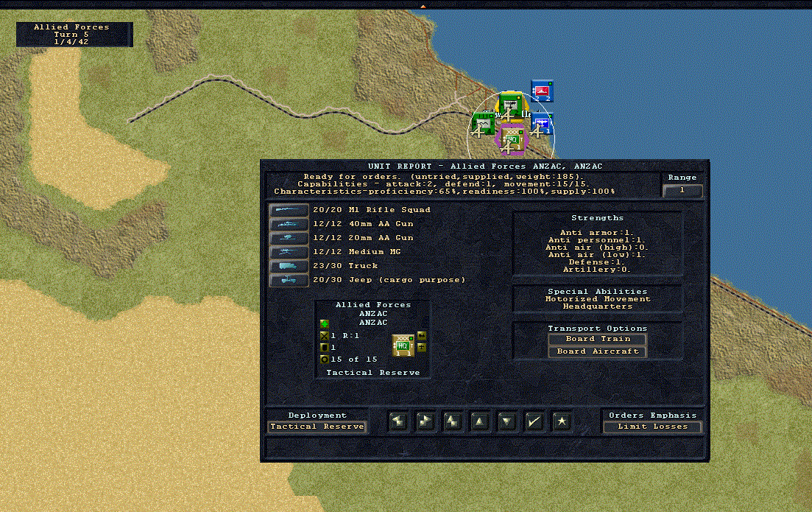Click the '1 R:1' attack and range text

click(345, 336)
